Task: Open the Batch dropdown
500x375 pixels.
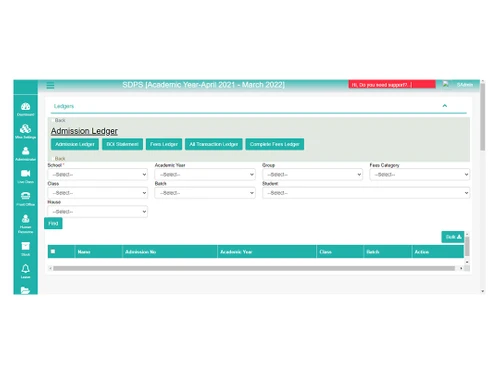Action: click(x=205, y=193)
